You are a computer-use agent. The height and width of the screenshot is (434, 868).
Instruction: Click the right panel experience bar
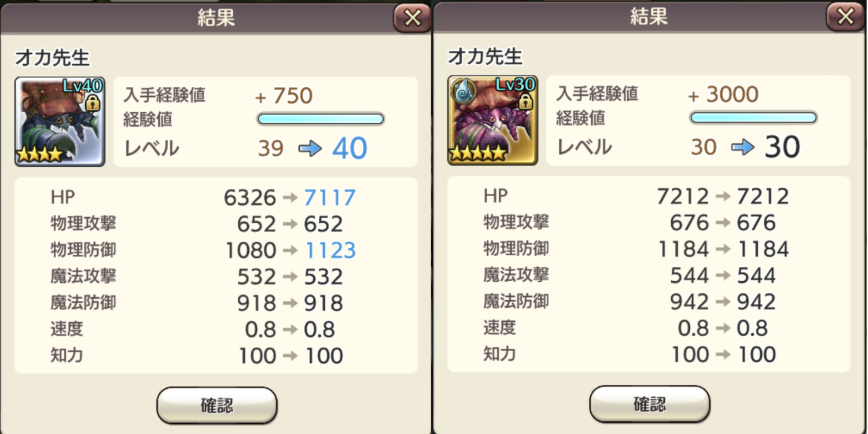pos(753,118)
